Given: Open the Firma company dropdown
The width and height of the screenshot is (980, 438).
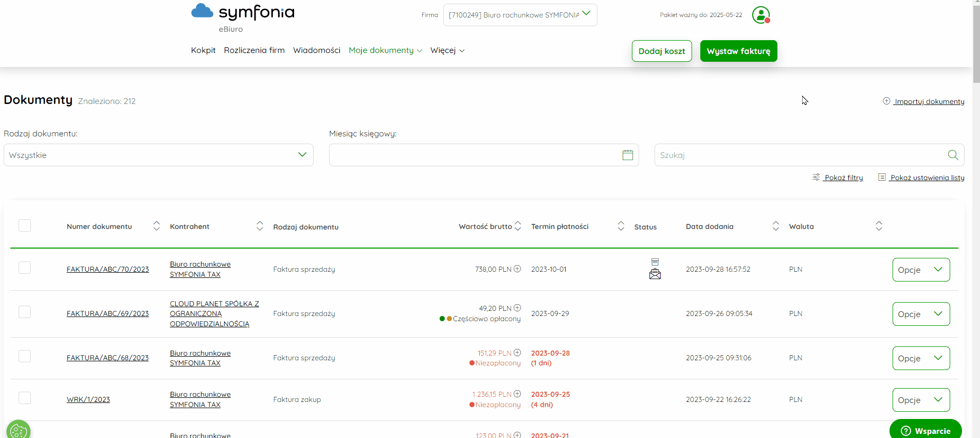Looking at the screenshot, I should point(520,15).
